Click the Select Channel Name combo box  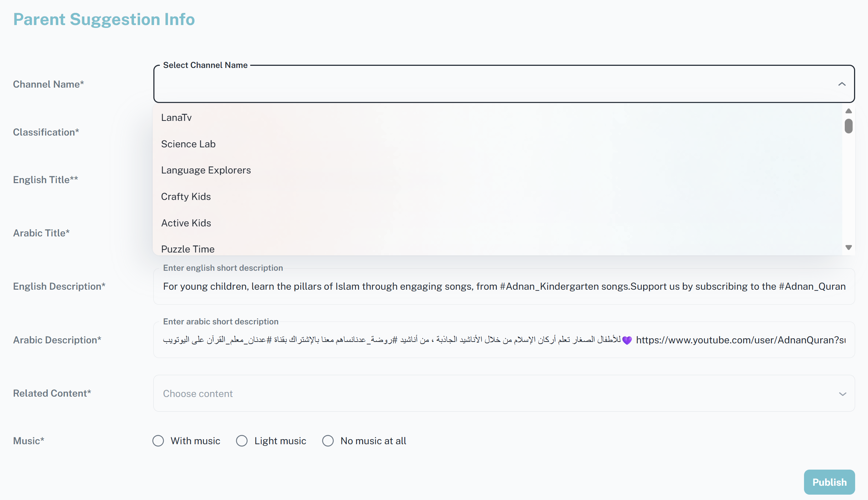pyautogui.click(x=493, y=84)
